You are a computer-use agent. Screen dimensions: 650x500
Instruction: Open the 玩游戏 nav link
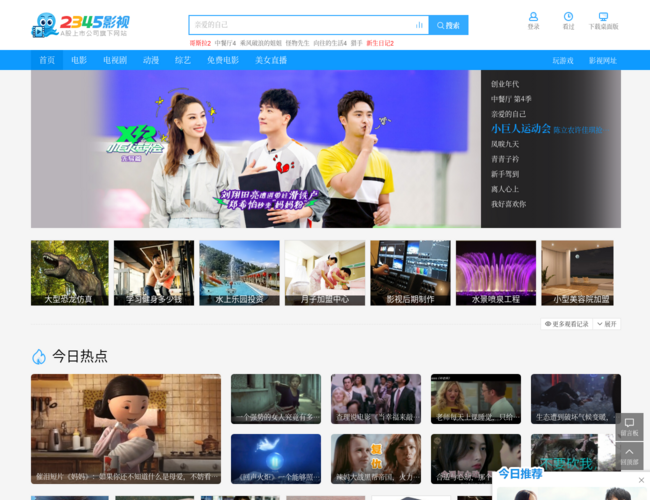563,61
